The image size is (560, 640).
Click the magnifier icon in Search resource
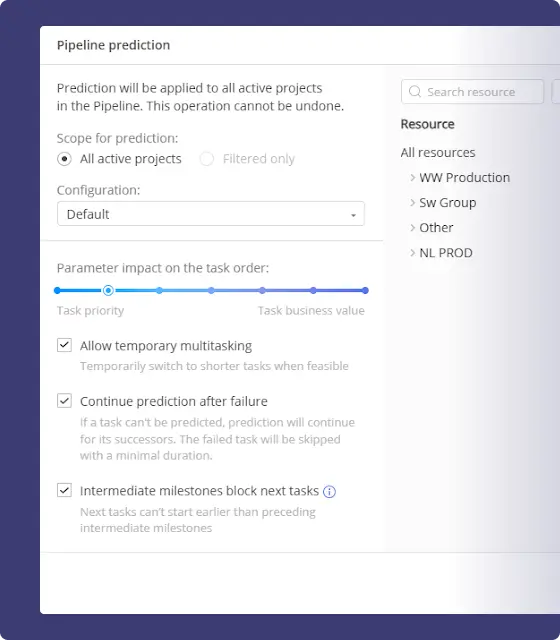415,91
